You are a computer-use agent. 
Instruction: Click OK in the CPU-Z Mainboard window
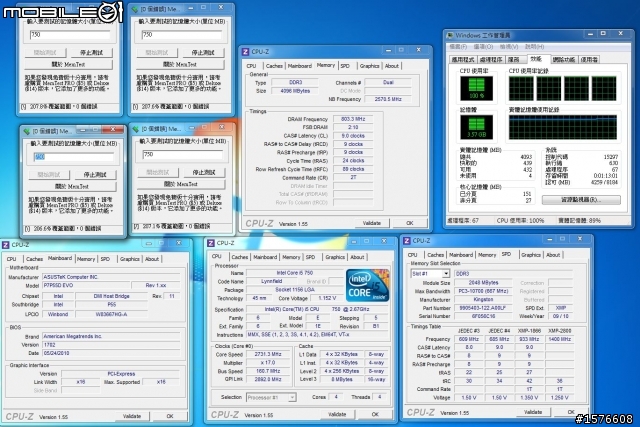coord(170,416)
